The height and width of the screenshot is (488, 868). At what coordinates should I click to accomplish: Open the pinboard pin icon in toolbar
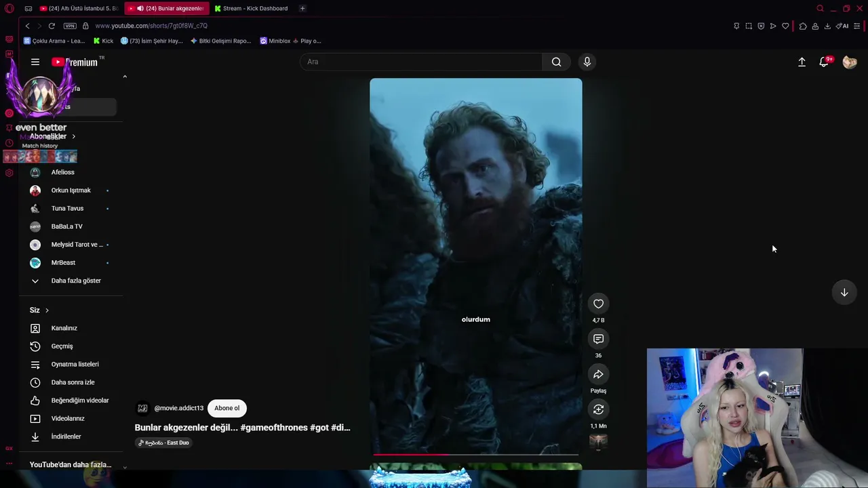point(736,26)
